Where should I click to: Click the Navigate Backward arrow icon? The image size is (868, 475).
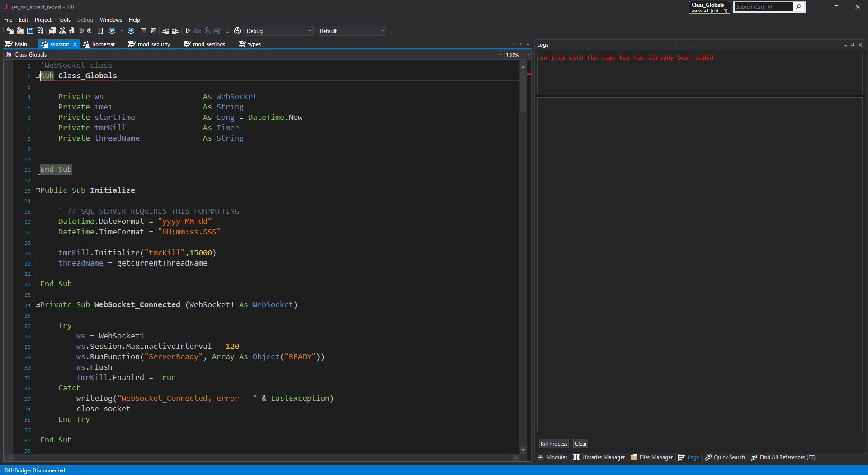point(112,31)
